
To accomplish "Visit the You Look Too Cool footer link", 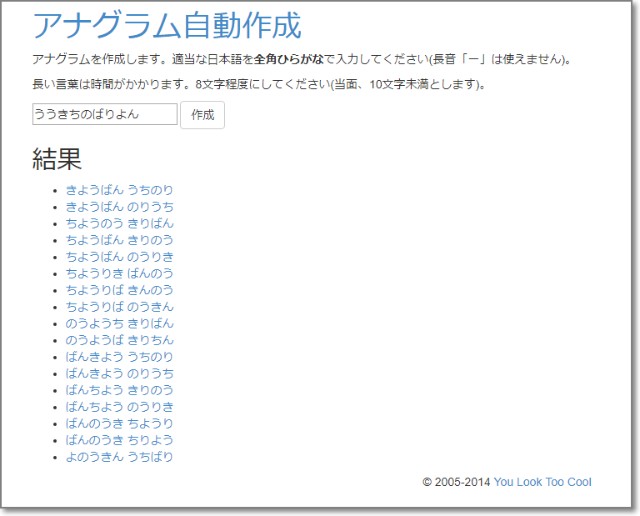I will pyautogui.click(x=542, y=482).
